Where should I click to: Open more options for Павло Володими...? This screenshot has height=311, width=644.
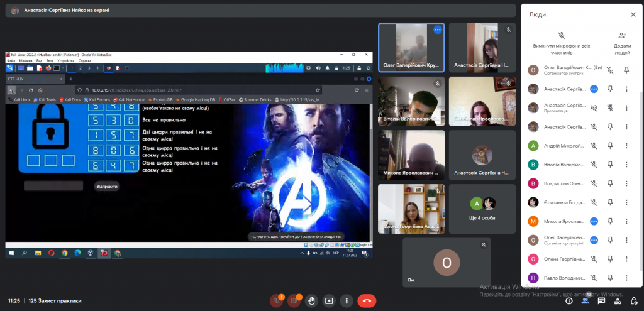(626, 278)
